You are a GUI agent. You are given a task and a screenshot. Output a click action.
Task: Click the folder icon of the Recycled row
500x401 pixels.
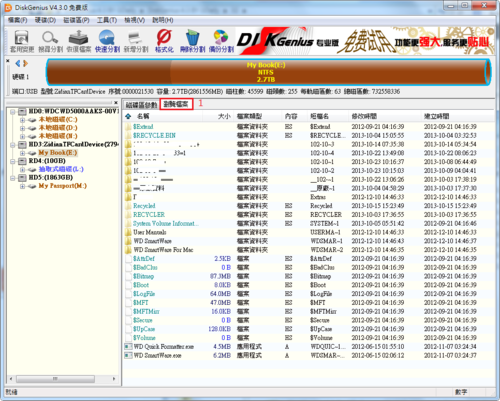pyautogui.click(x=128, y=206)
